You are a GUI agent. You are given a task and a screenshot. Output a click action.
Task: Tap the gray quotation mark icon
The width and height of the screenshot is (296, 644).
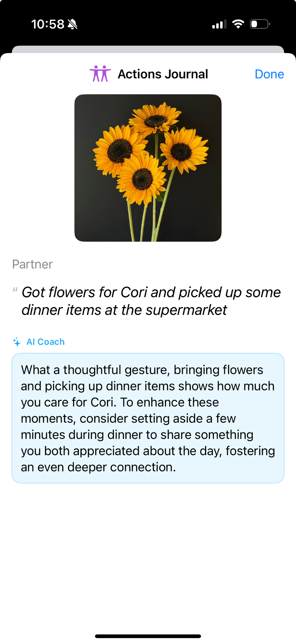tap(15, 289)
